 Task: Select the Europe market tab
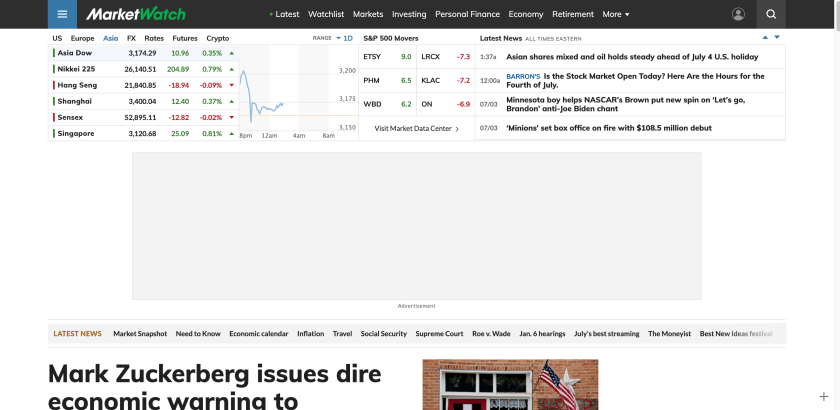[82, 38]
